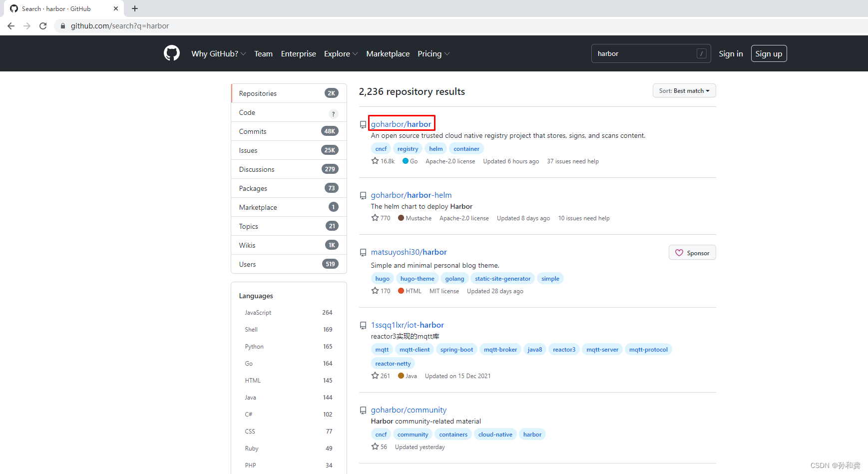Click the heart icon on Sponsor button
This screenshot has width=868, height=474.
click(679, 253)
